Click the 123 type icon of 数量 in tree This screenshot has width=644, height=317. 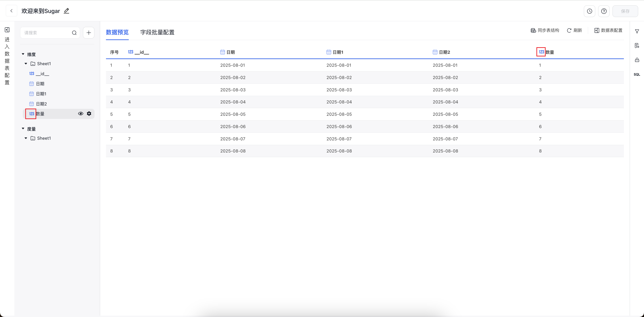click(32, 114)
